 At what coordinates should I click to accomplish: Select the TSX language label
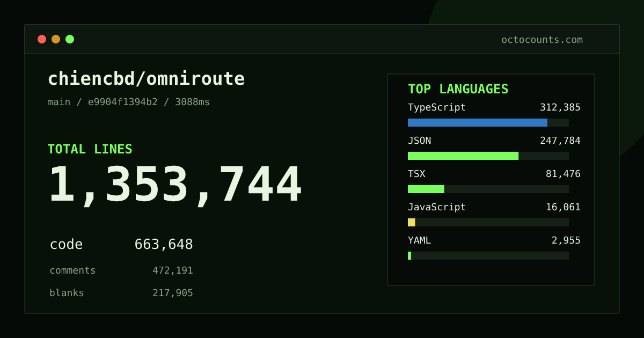tap(416, 174)
